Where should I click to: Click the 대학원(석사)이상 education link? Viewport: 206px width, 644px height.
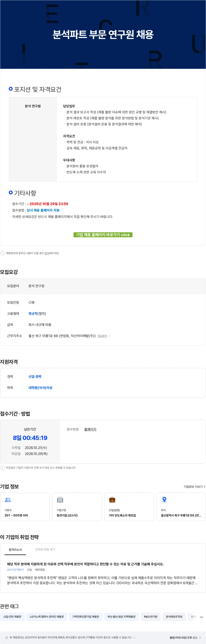40,388
